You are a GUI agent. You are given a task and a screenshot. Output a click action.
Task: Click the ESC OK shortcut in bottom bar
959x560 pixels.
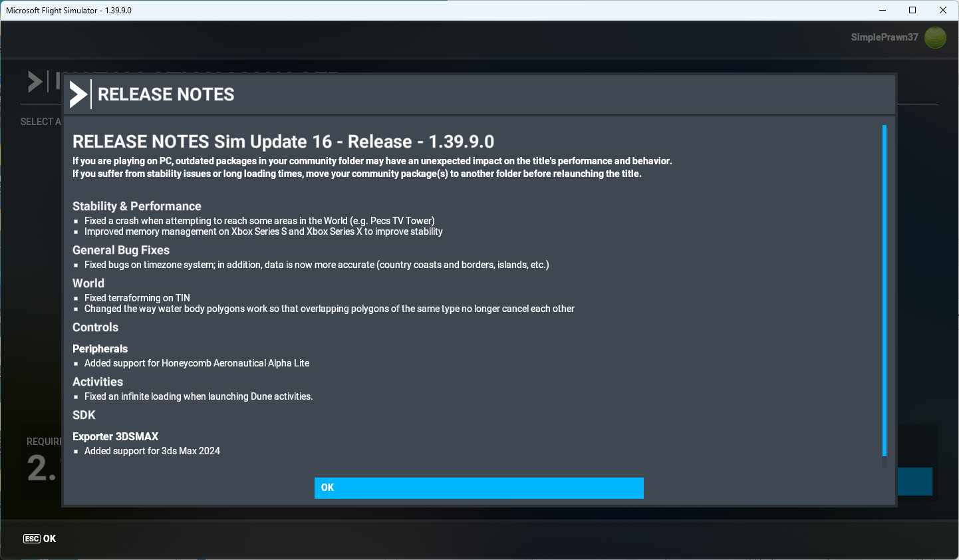40,539
